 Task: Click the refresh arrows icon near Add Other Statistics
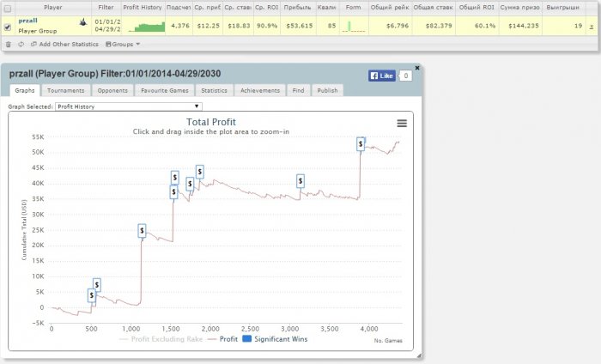[x=21, y=45]
